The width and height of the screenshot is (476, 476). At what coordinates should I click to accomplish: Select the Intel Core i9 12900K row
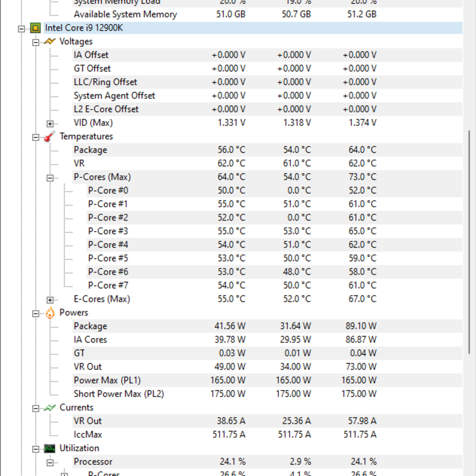point(253,28)
